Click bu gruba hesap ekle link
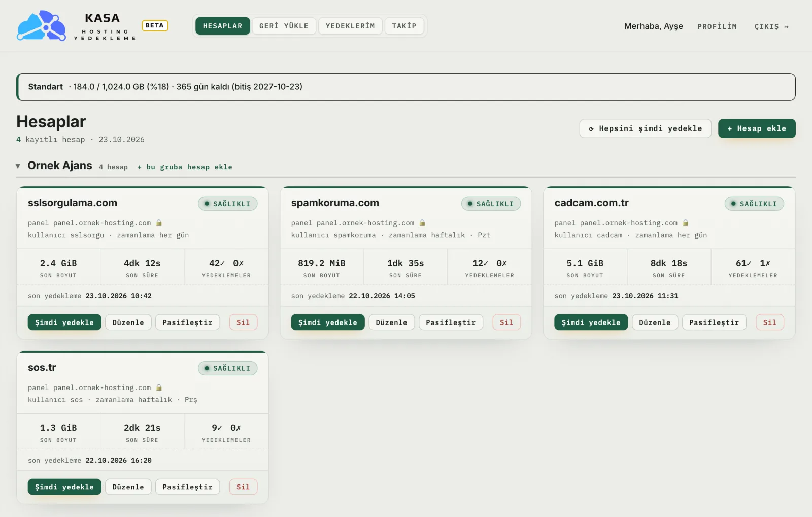The height and width of the screenshot is (517, 812). (x=185, y=167)
